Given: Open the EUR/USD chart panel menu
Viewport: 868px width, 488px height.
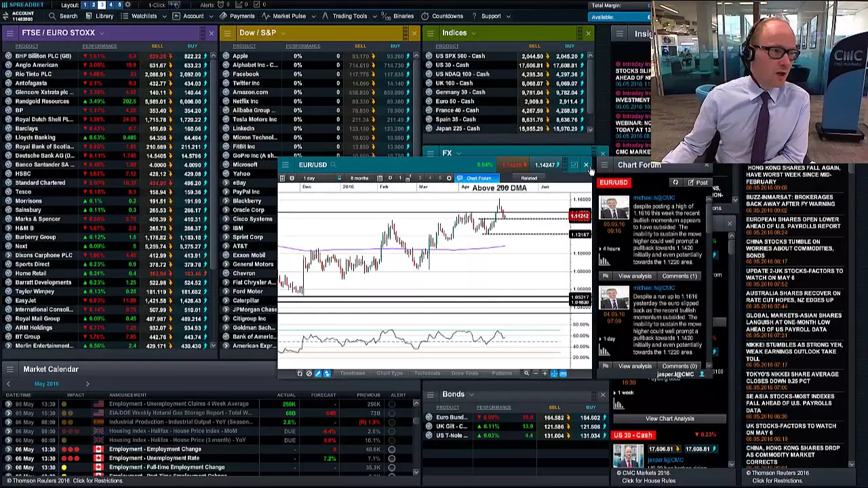Looking at the screenshot, I should coord(285,165).
